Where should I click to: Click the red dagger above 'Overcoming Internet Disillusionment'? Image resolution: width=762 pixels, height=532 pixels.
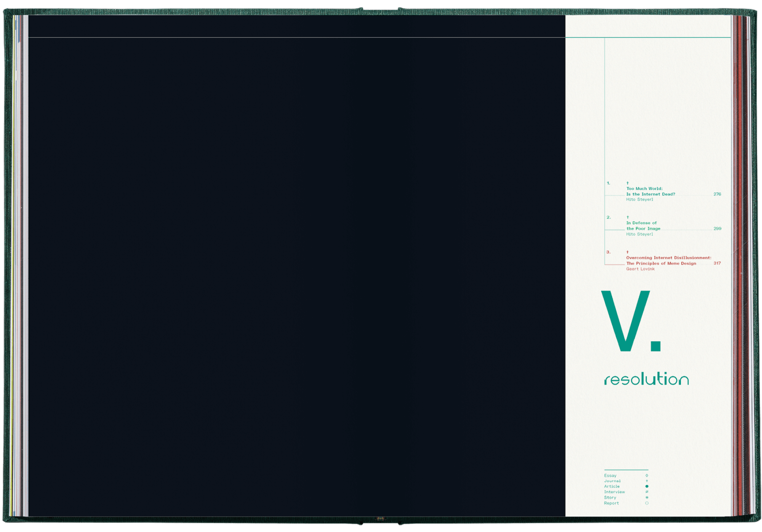[628, 252]
